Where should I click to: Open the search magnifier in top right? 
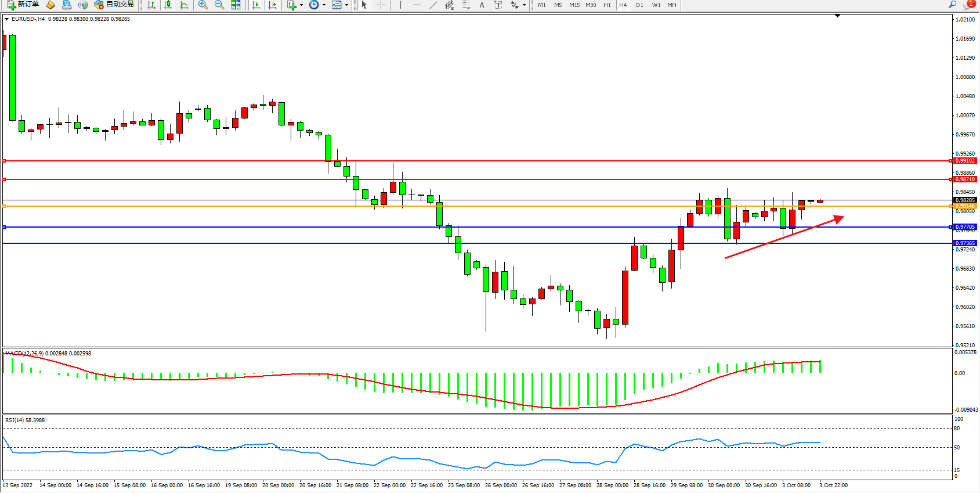click(952, 5)
